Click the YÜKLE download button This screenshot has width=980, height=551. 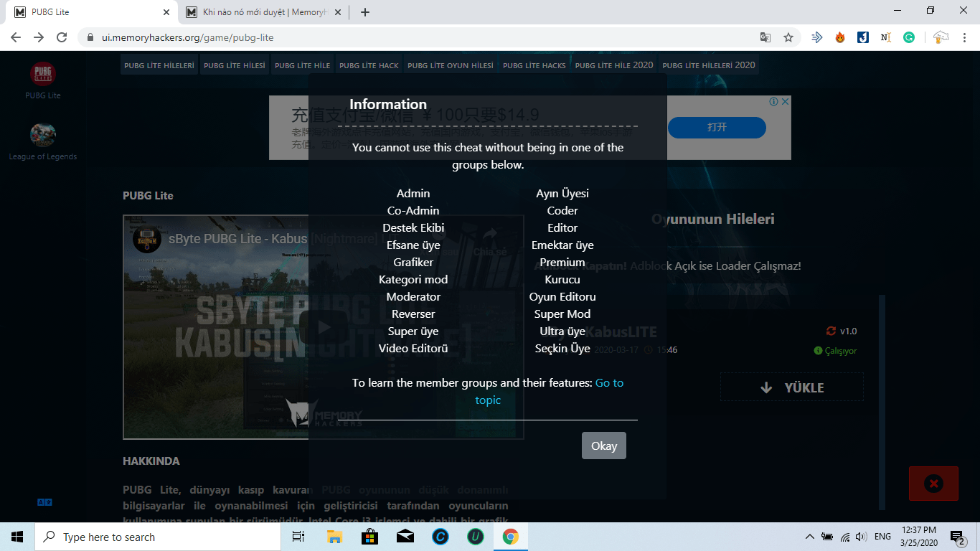coord(792,387)
